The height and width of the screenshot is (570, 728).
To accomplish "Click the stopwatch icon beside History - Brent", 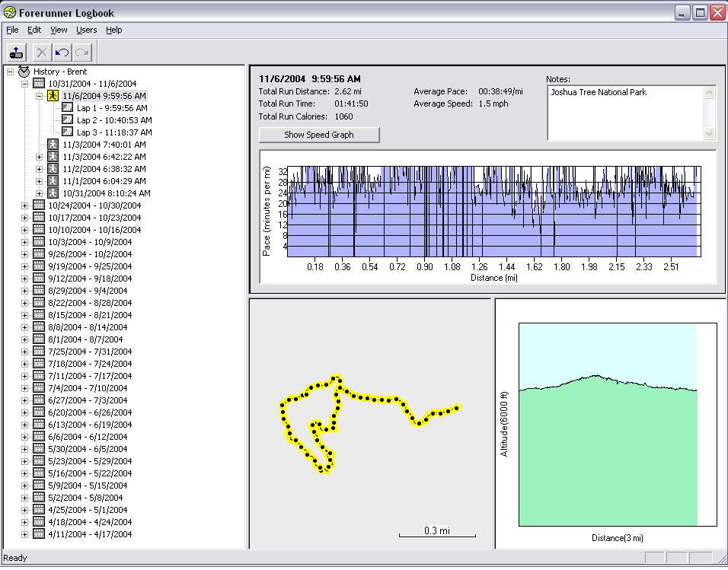I will pyautogui.click(x=24, y=72).
